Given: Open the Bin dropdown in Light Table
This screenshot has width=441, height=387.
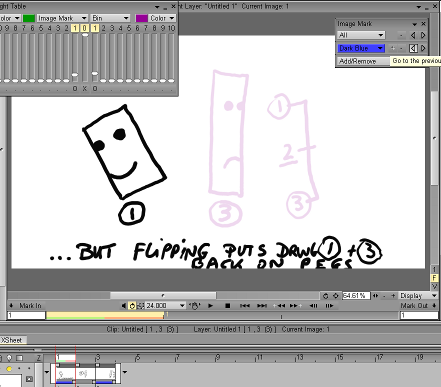Looking at the screenshot, I should (x=110, y=18).
